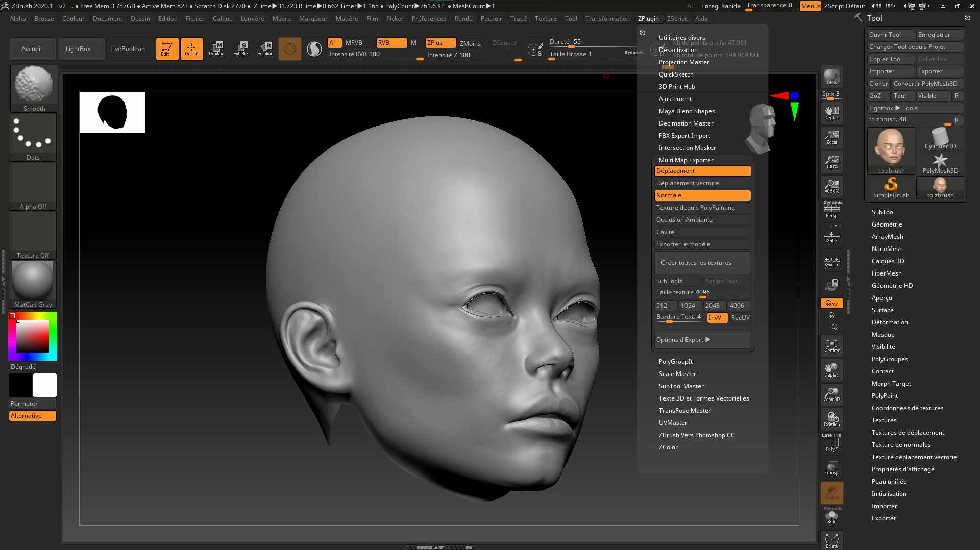
Task: Click the Centrer frame icon
Action: (x=831, y=346)
